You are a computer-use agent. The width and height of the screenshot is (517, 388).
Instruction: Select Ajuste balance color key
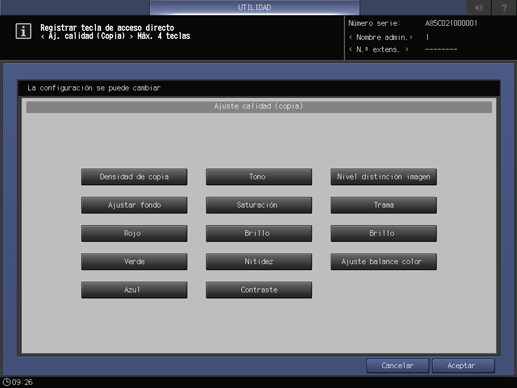tap(384, 262)
